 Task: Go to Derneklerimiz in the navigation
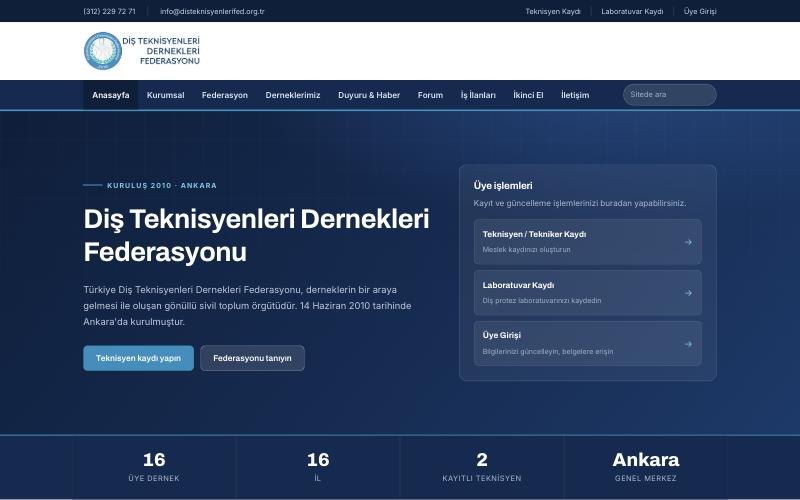click(293, 95)
